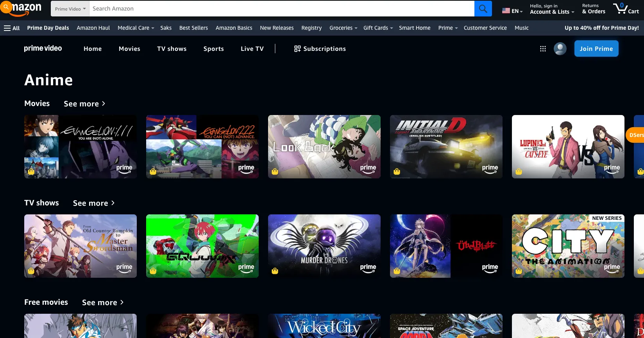Screen dimensions: 644x338
Task: Expand the Gift Cards menu
Action: point(378,28)
